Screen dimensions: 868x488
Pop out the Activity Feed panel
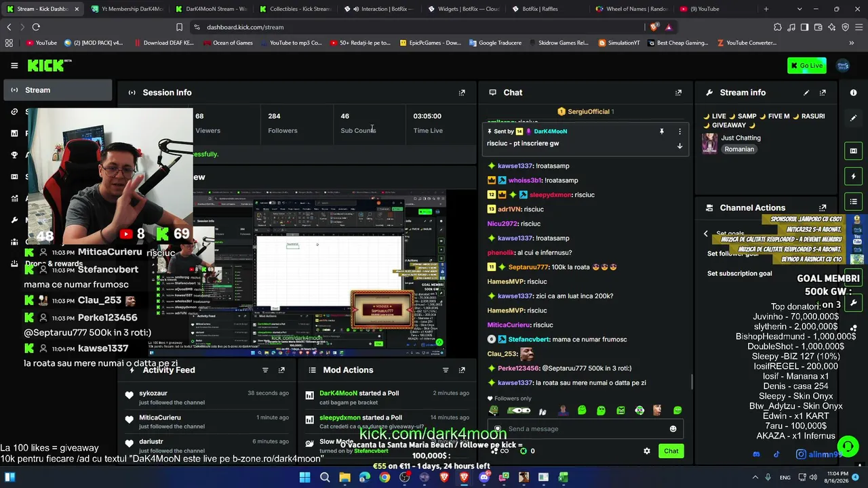281,370
